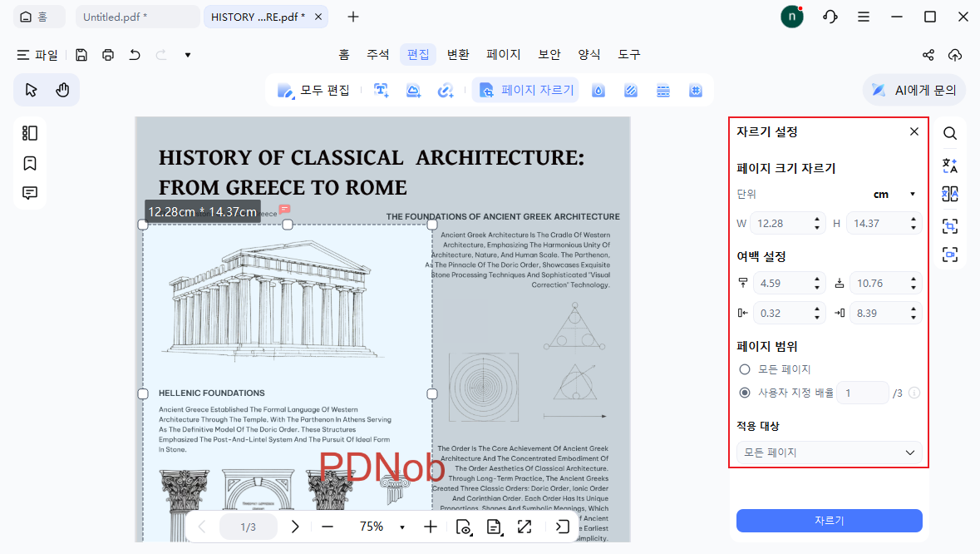980x554 pixels.
Task: Click the screen capture icon in sidebar
Action: (950, 255)
